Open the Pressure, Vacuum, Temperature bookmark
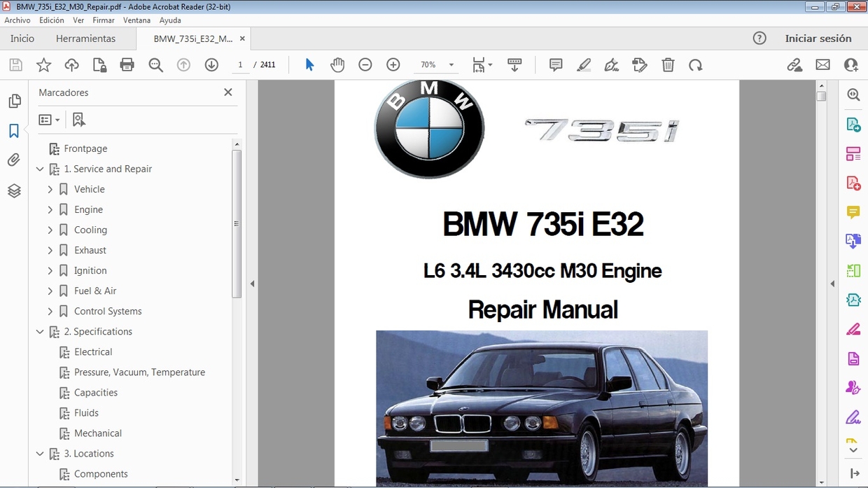Screen dimensions: 868x488 (139, 372)
